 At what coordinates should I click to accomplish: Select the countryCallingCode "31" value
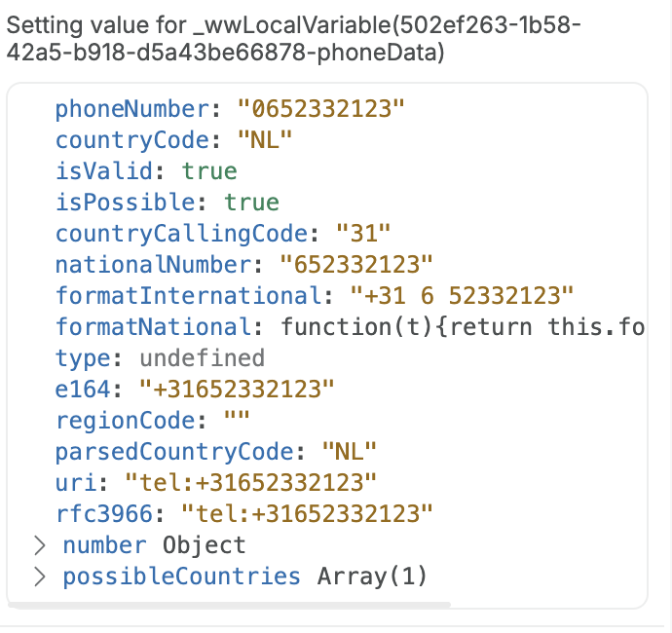pos(363,234)
